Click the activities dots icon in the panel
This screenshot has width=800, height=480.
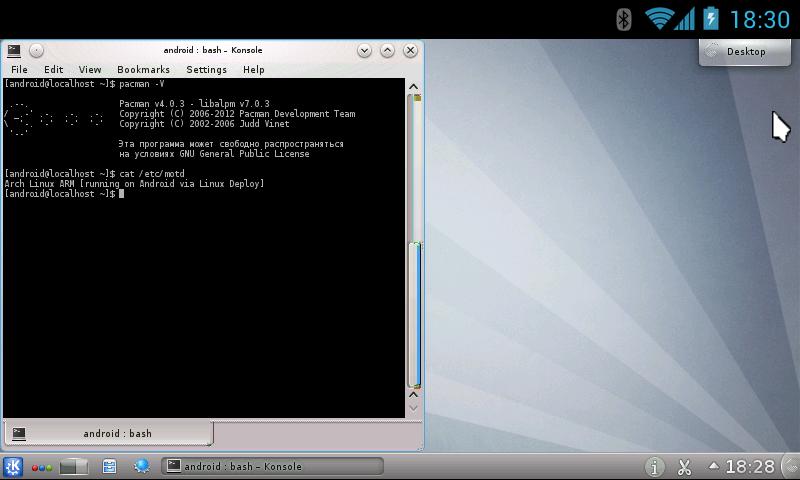(42, 467)
